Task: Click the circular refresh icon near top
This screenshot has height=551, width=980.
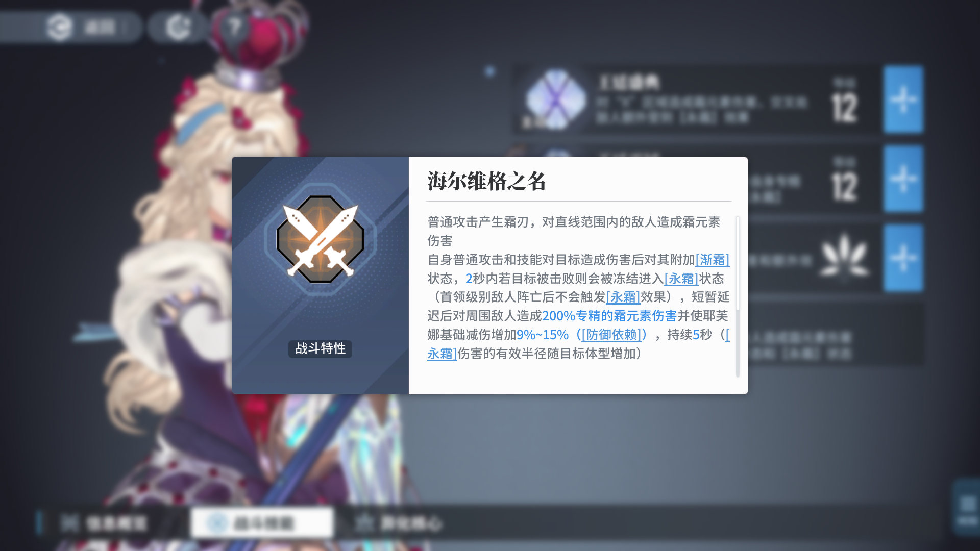Action: point(178,27)
